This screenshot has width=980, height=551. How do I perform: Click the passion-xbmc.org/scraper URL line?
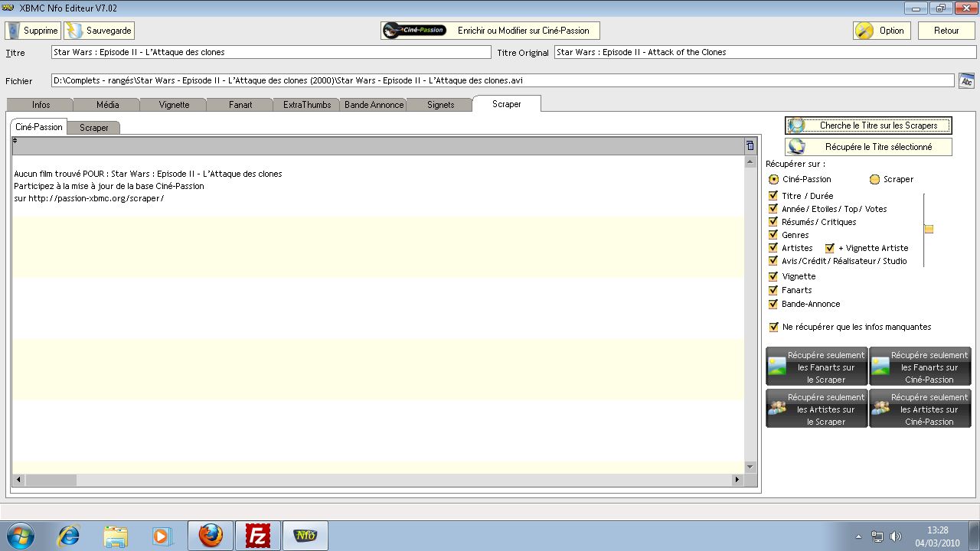[x=89, y=198]
